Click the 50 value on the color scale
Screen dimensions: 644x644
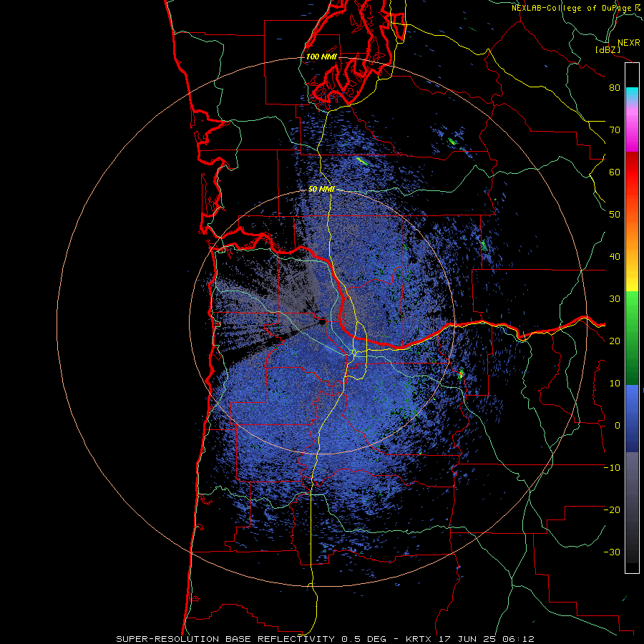[x=615, y=215]
